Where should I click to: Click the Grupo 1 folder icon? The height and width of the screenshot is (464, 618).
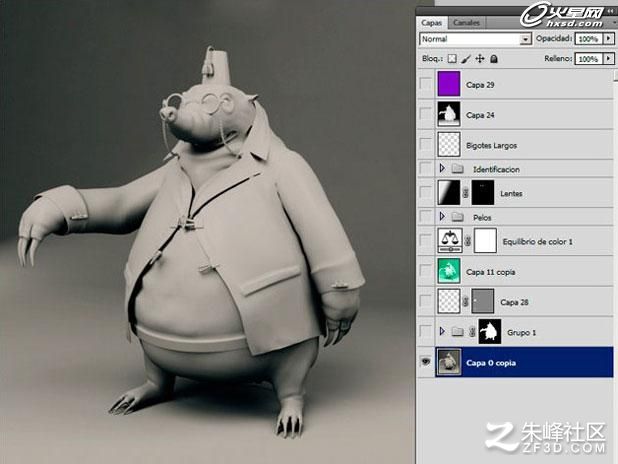coord(457,332)
